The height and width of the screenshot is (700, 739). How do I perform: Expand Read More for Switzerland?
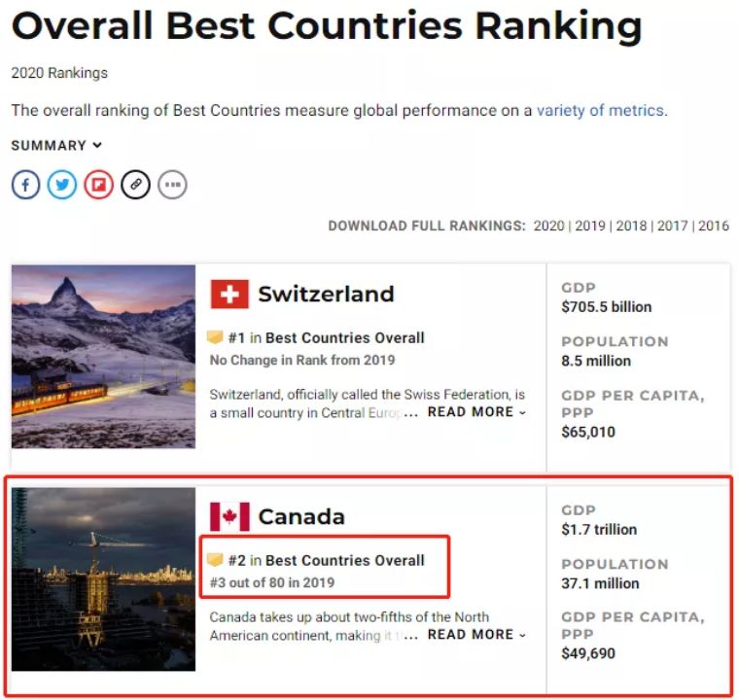pyautogui.click(x=476, y=412)
